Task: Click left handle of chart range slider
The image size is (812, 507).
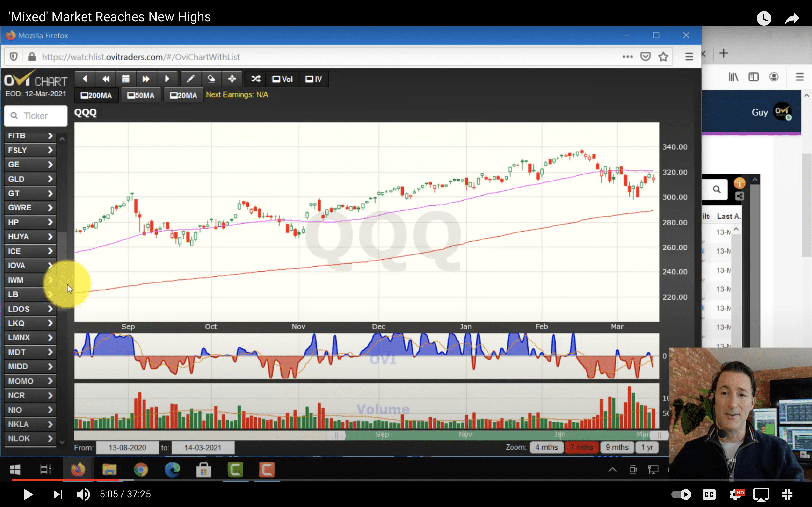Action: coord(336,435)
